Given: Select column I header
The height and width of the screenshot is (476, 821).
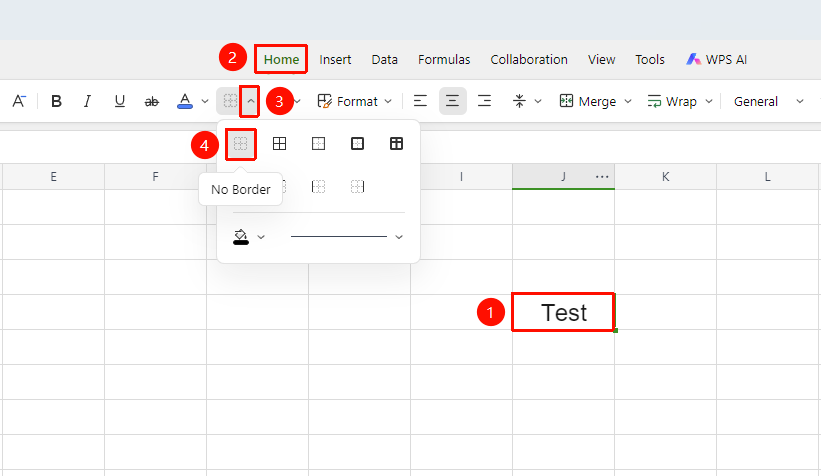Looking at the screenshot, I should point(461,176).
